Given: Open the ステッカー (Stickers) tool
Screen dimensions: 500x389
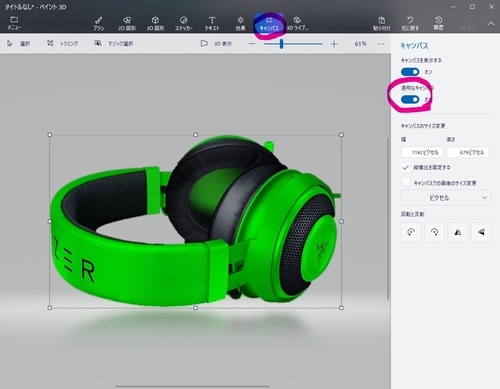Looking at the screenshot, I should point(184,24).
